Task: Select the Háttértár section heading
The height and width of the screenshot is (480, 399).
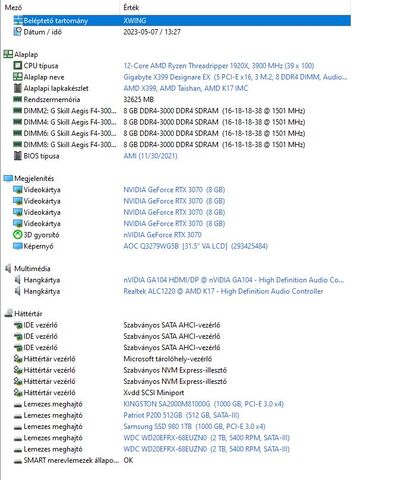Action: (28, 313)
